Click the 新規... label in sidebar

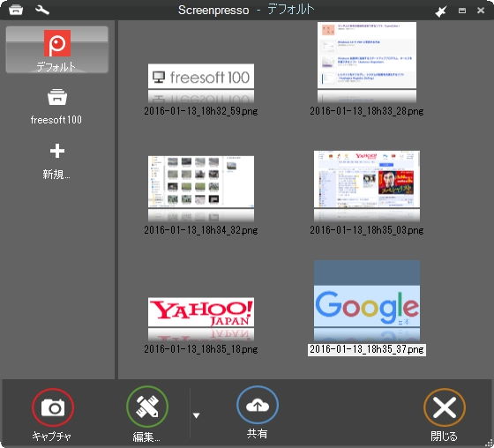click(56, 175)
